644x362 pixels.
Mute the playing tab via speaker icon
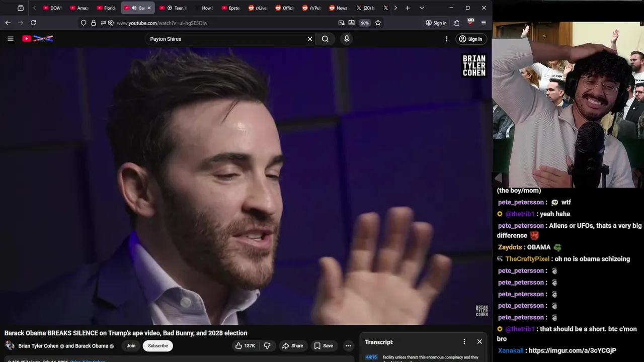134,8
